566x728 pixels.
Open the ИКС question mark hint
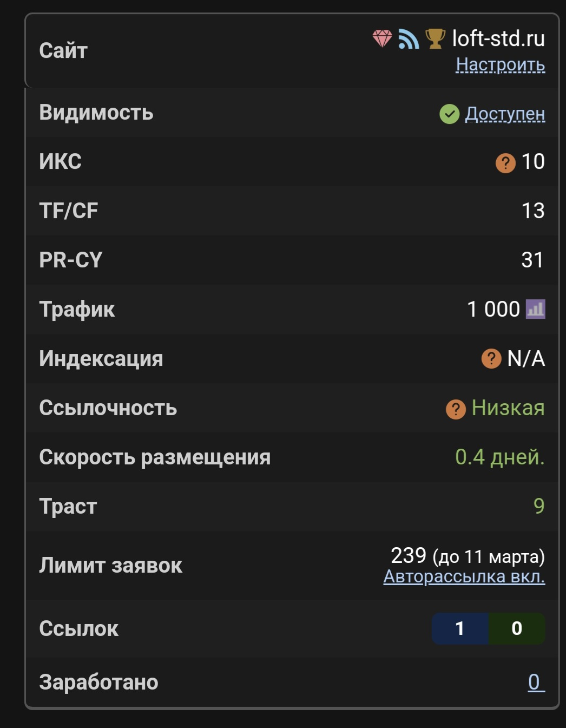coord(505,162)
